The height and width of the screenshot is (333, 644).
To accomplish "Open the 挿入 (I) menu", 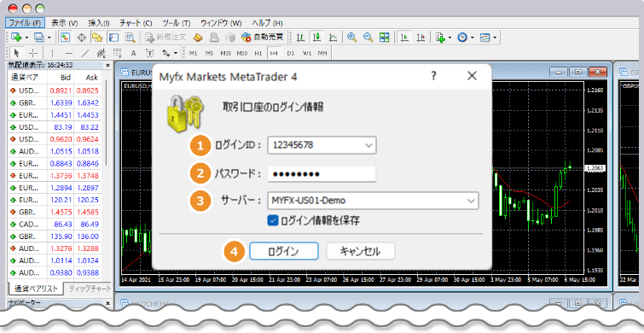I will 99,23.
